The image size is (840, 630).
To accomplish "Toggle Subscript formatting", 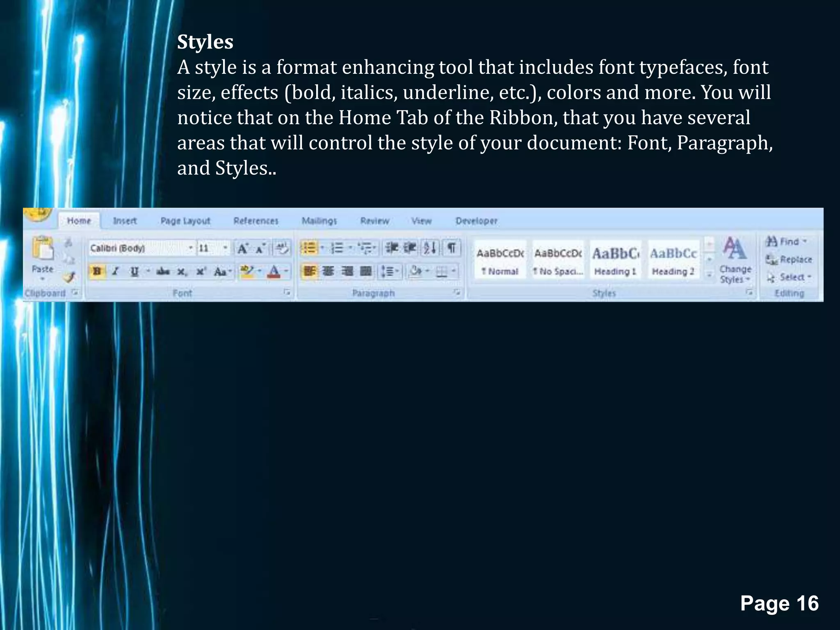I will 182,272.
